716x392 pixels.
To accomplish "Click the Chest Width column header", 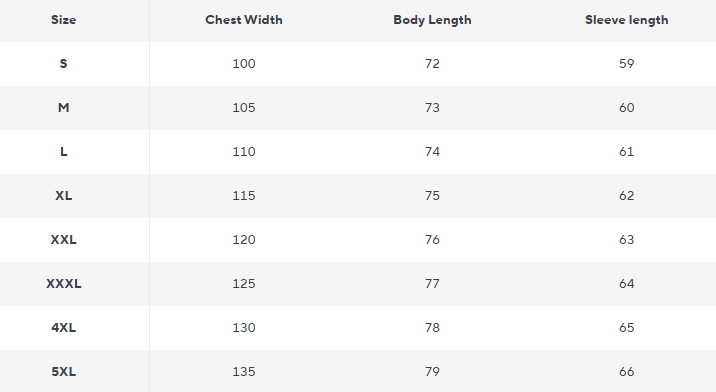I will pos(244,20).
